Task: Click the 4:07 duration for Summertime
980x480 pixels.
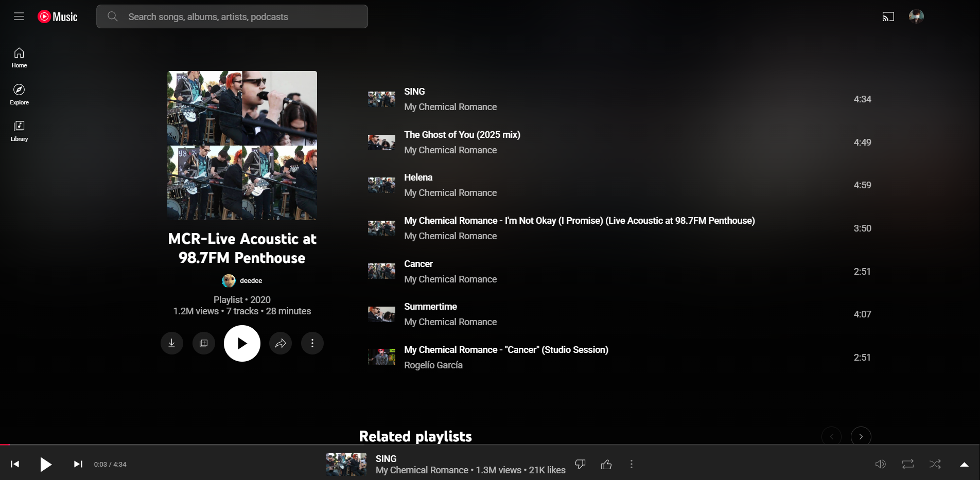Action: point(862,314)
